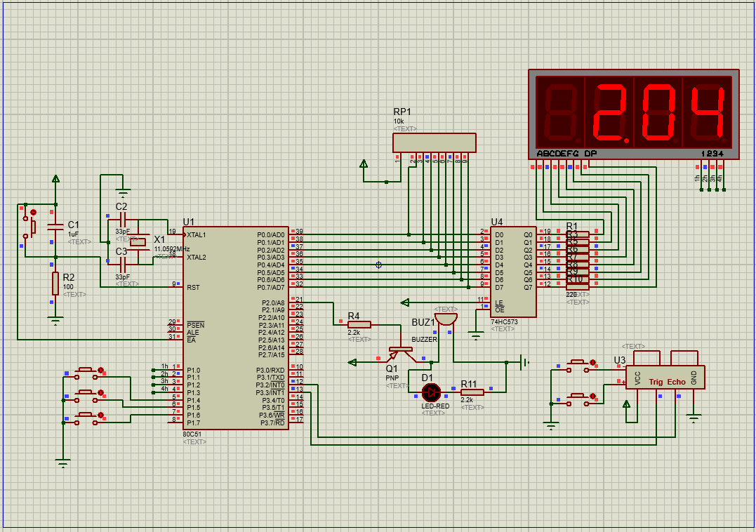Click the buzzer BUZ1 symbol
756x532 pixels.
[446, 321]
